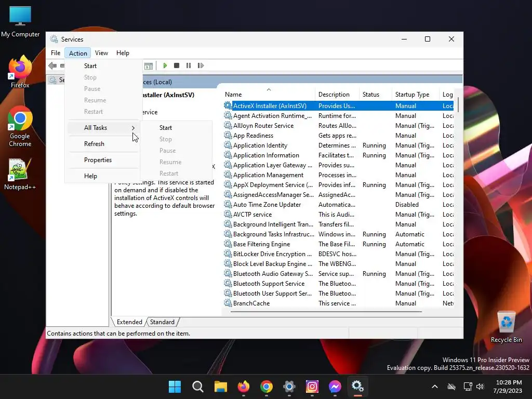Open the My Computer desktop icon
The height and width of the screenshot is (399, 532).
(20, 21)
